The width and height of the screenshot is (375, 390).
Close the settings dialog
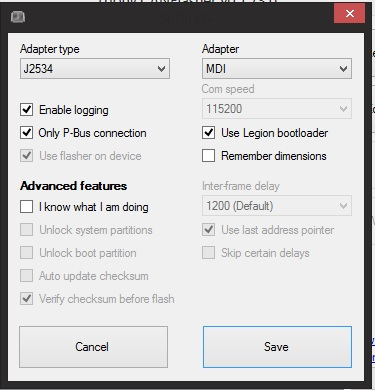350,13
